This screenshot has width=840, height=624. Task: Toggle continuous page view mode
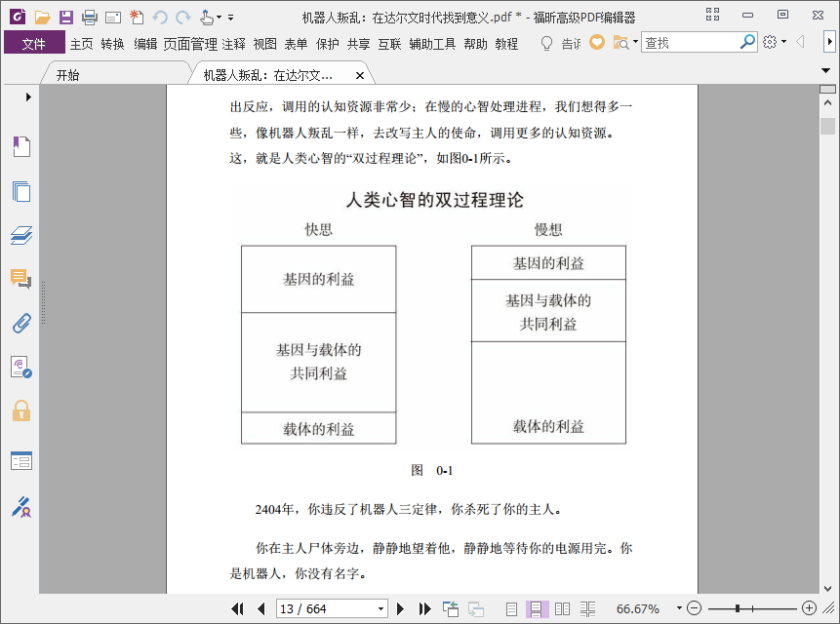click(x=537, y=608)
